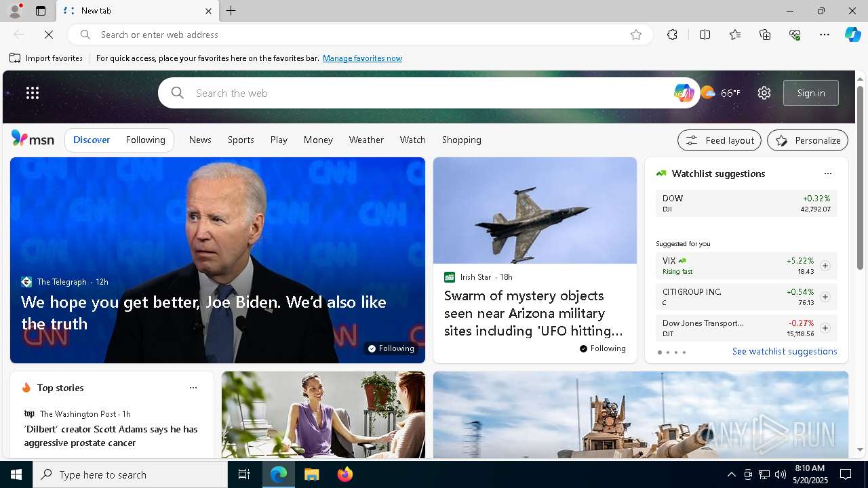868x488 pixels.
Task: Open the DOW stock row
Action: (x=746, y=203)
